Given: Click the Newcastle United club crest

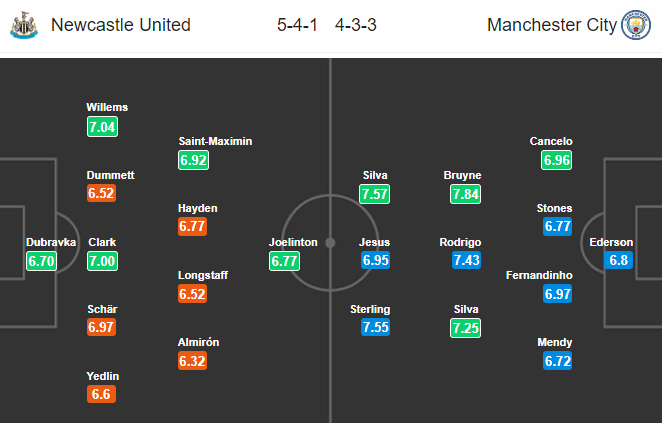Looking at the screenshot, I should point(24,25).
